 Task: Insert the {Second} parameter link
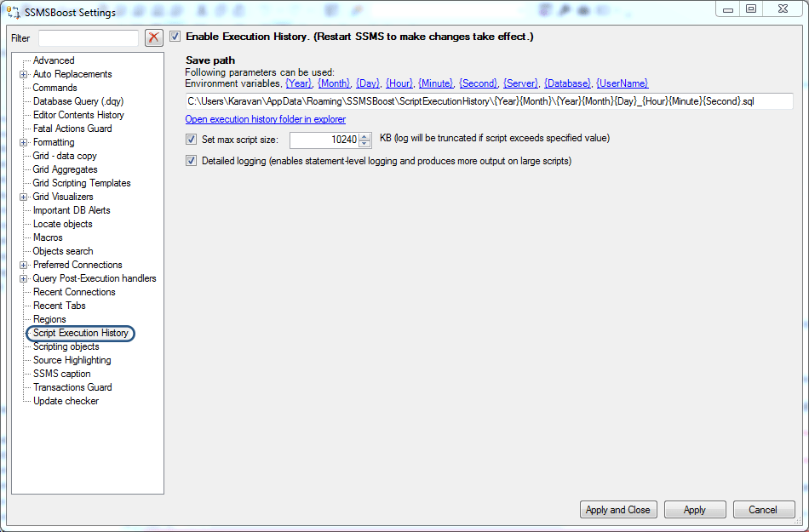pos(479,83)
